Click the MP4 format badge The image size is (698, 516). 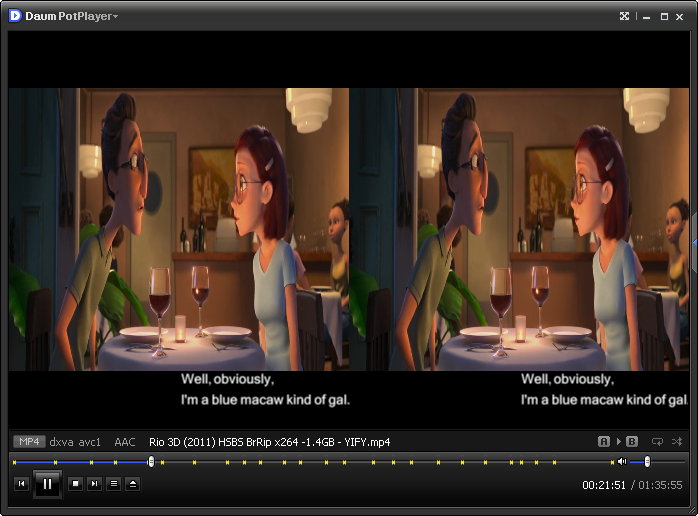point(28,441)
